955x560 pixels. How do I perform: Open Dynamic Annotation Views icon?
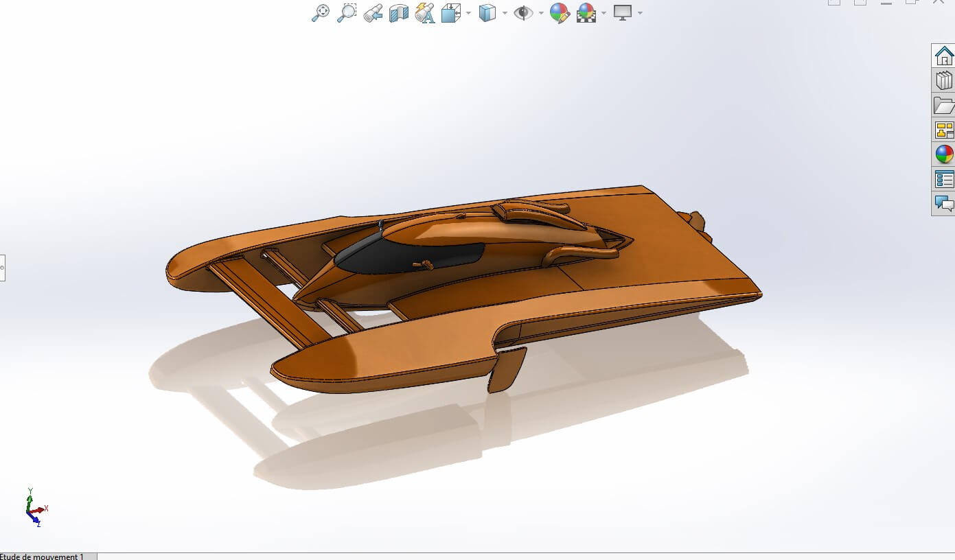pyautogui.click(x=425, y=13)
